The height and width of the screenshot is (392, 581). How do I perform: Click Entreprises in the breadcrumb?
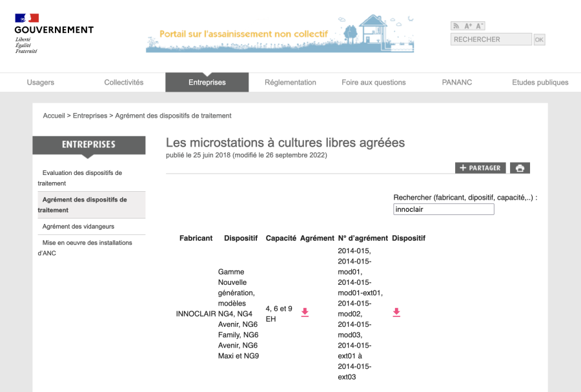90,116
